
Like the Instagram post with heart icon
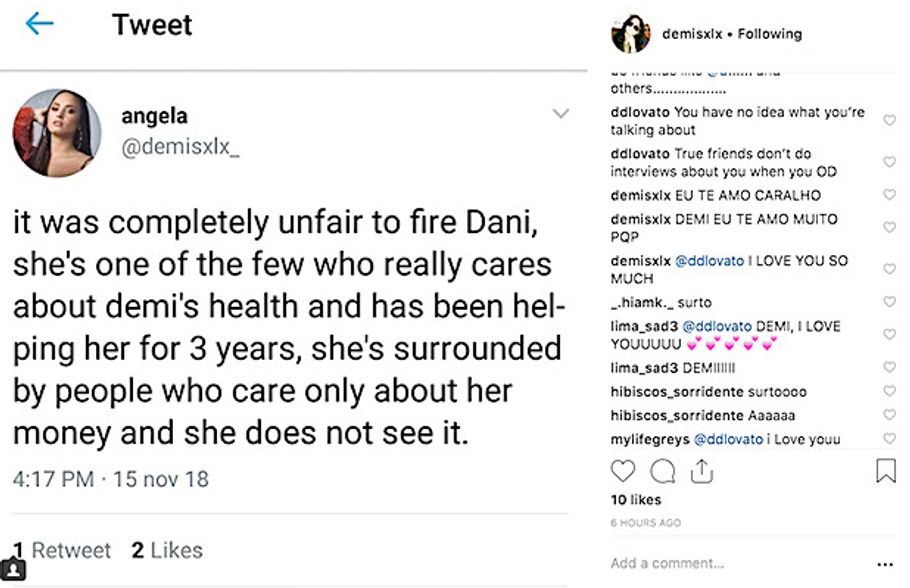click(x=623, y=470)
